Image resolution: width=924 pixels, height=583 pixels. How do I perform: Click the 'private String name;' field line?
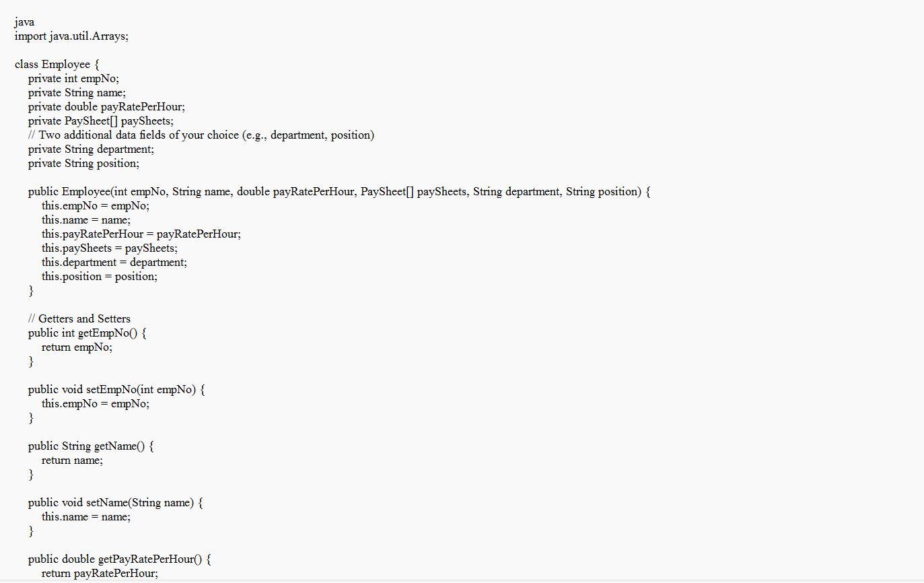[77, 93]
